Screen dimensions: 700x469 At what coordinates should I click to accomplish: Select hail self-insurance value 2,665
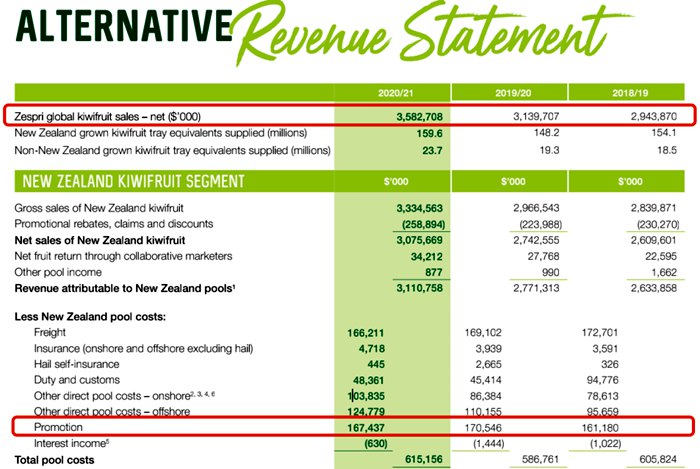[x=488, y=364]
